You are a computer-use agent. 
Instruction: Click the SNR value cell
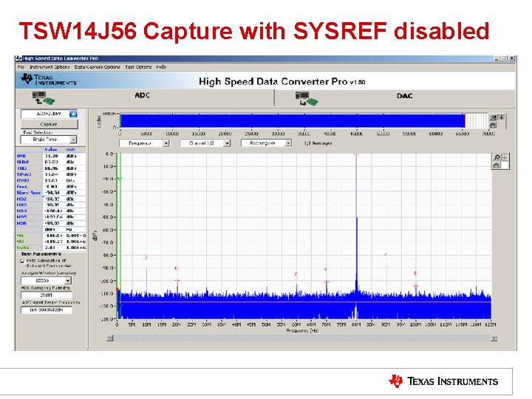[54, 156]
